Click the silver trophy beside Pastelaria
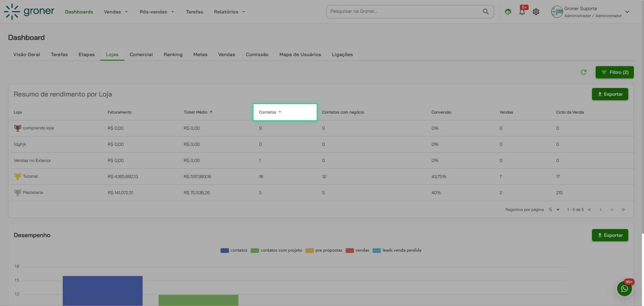The width and height of the screenshot is (644, 306). click(17, 192)
